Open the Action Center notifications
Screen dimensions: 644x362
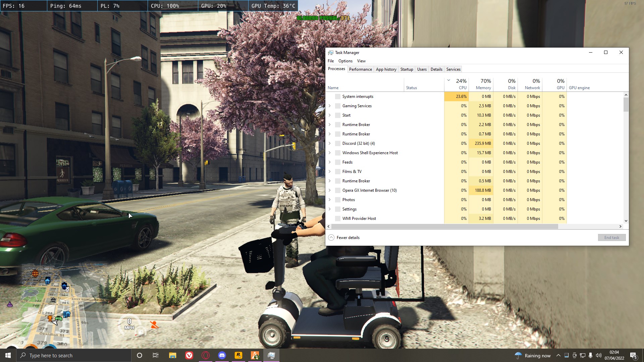point(633,356)
